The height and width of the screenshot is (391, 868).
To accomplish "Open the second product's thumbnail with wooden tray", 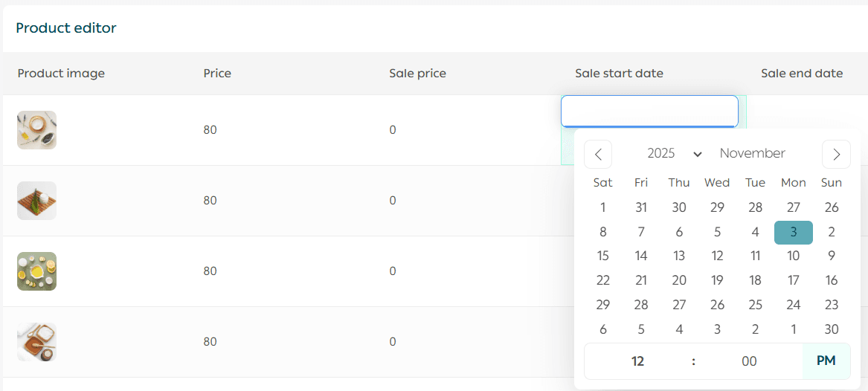I will tap(37, 201).
